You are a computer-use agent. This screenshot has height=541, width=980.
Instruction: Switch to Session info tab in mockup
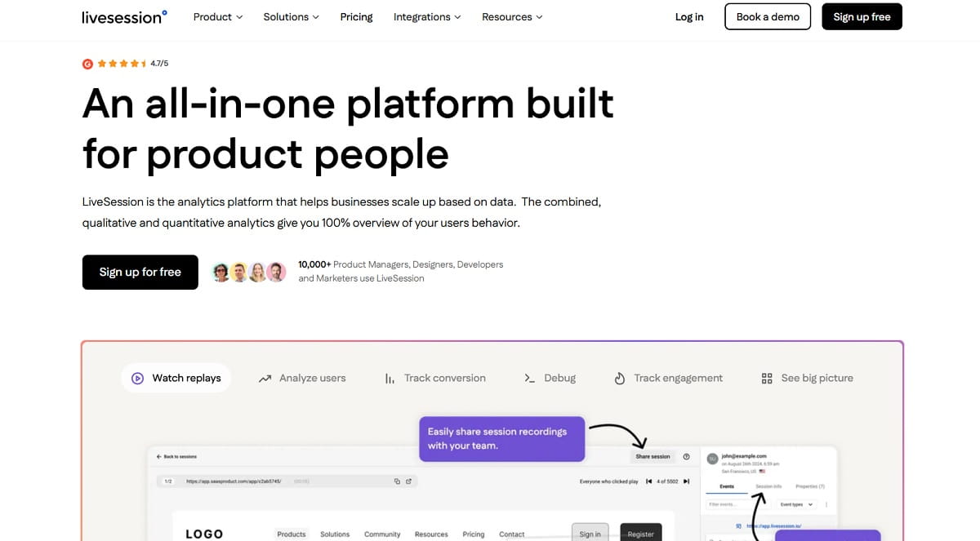click(x=768, y=486)
